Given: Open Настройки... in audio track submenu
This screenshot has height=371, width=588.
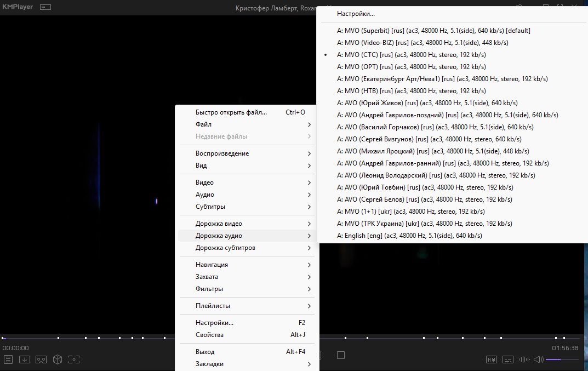Looking at the screenshot, I should (x=452, y=14).
